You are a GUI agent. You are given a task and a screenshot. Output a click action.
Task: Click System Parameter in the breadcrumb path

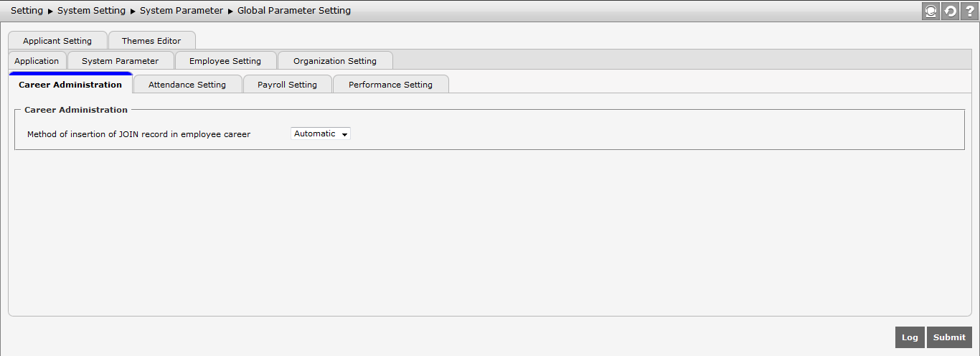pos(182,11)
